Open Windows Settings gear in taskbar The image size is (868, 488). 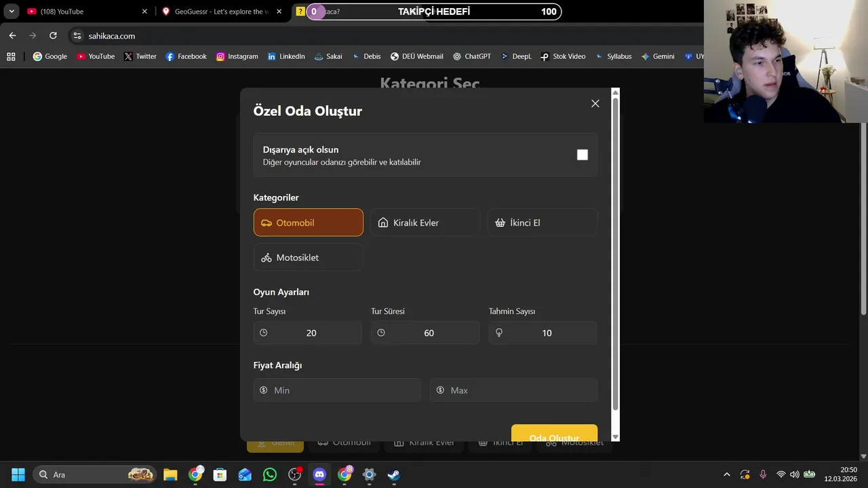(x=369, y=474)
